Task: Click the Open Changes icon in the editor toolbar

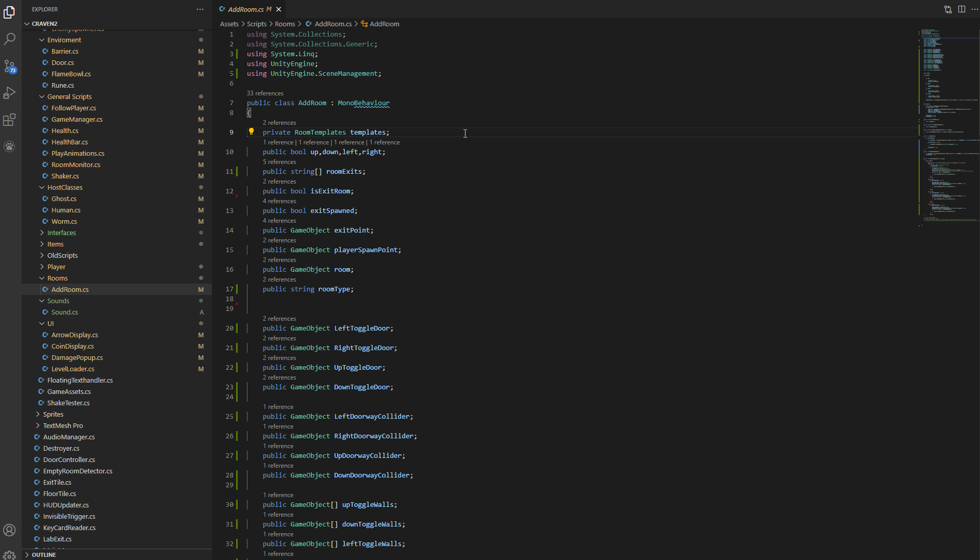Action: click(948, 9)
